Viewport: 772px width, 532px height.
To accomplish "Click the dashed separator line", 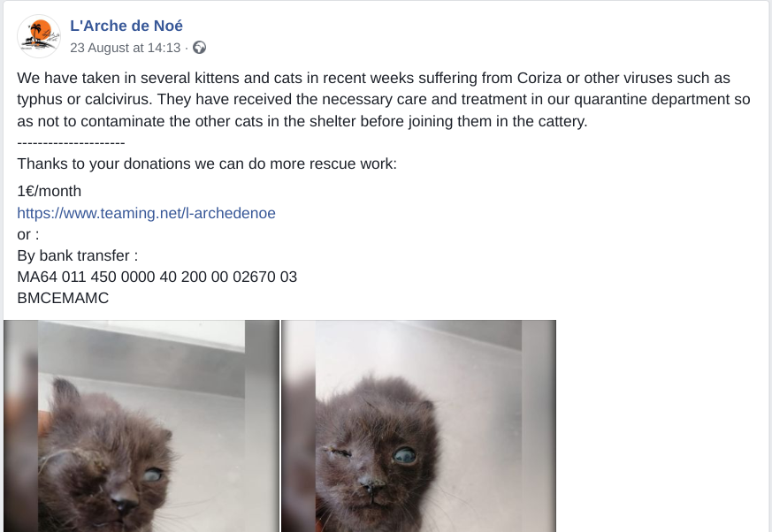I will pos(71,142).
